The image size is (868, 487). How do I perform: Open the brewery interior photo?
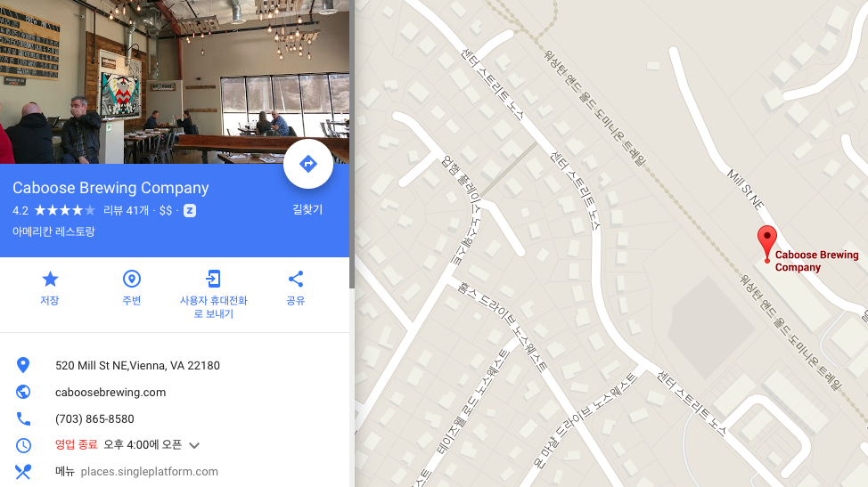point(175,82)
